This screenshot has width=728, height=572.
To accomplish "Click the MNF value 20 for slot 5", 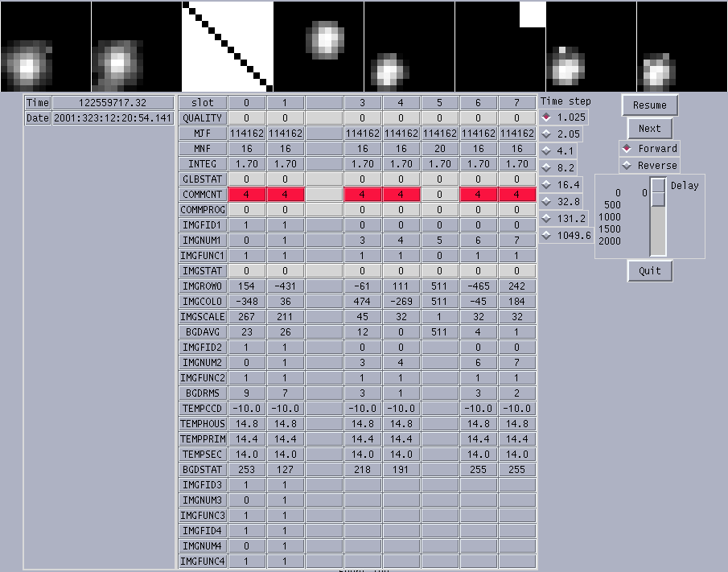I will point(440,149).
